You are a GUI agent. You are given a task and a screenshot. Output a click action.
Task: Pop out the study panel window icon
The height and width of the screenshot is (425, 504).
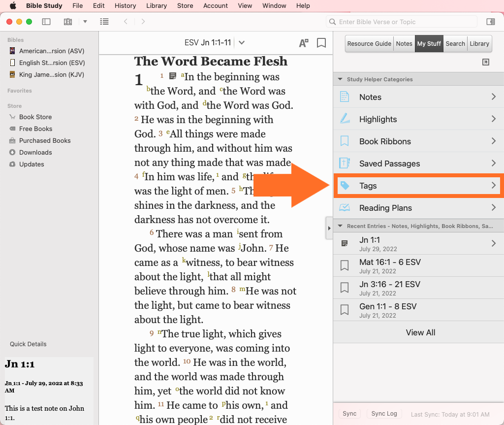click(486, 62)
